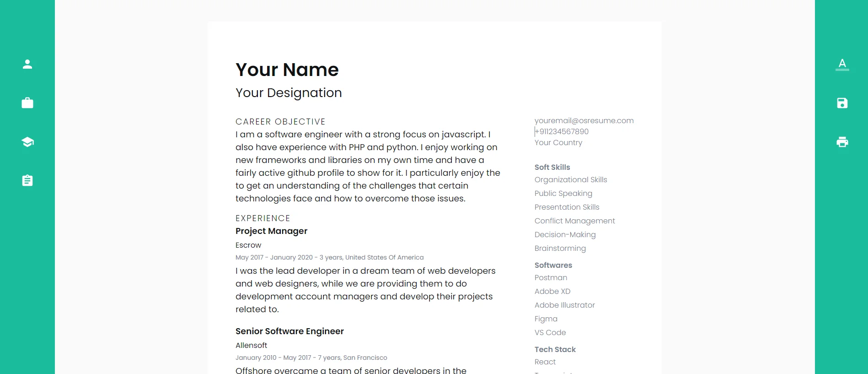Select the Project Manager job title

coord(271,231)
